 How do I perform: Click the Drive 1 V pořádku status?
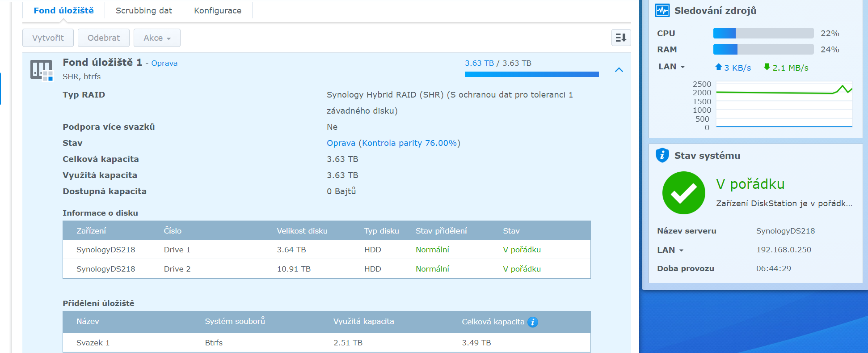coord(522,250)
